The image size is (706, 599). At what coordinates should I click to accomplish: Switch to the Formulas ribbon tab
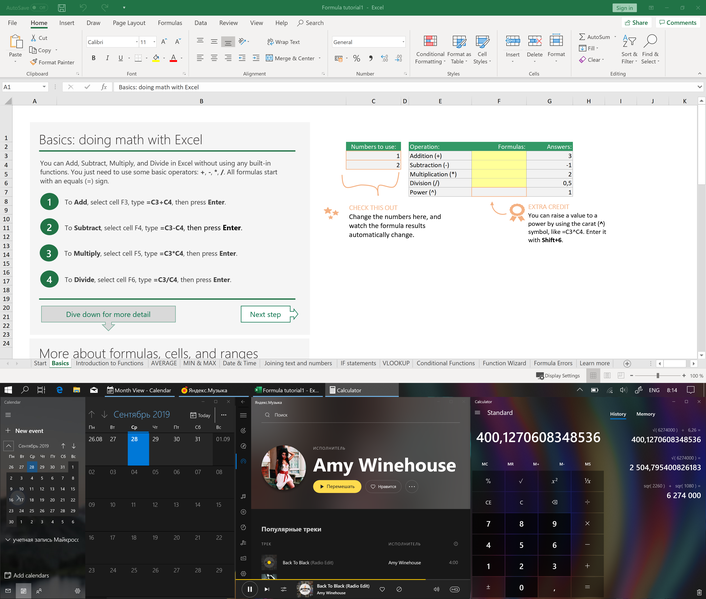coord(170,23)
